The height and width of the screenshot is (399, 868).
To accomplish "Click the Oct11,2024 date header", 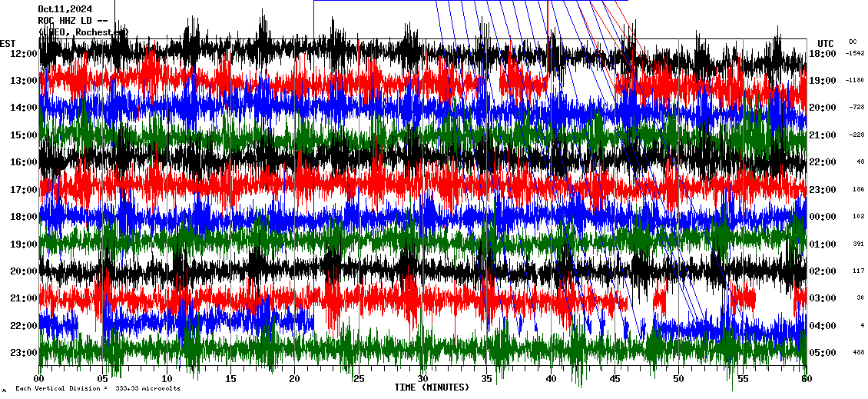I will click(x=65, y=9).
